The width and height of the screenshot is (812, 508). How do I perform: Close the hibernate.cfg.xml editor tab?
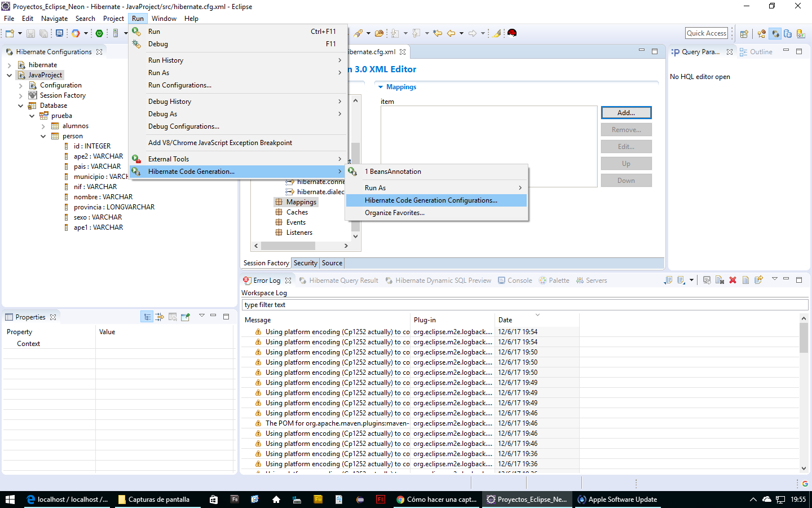403,52
